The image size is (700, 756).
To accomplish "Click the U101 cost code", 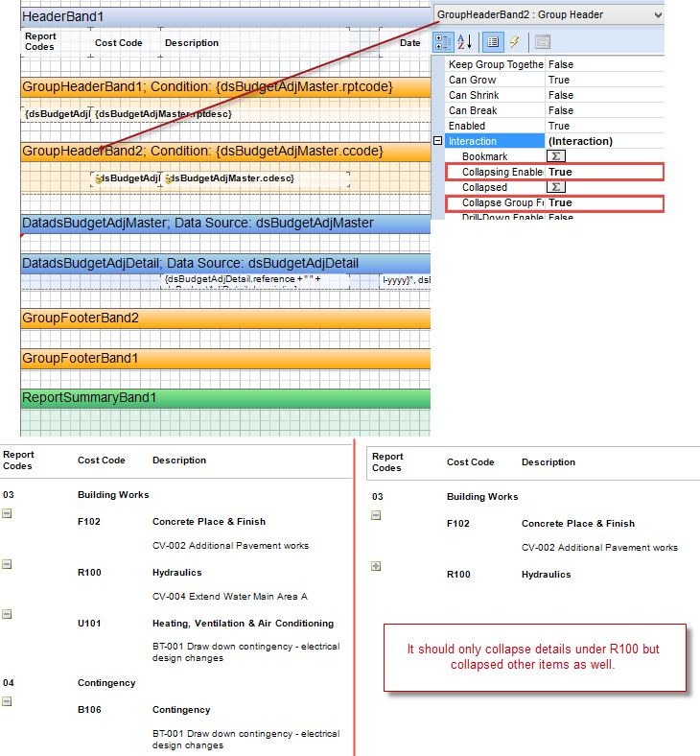I will 89,623.
